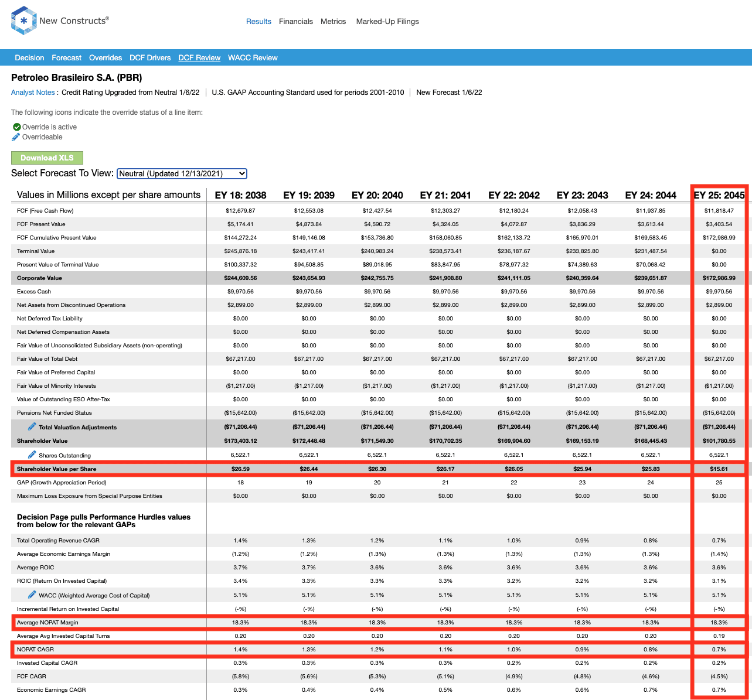Screen dimensions: 752x700
Task: Click the Average ROIC row label
Action: [x=36, y=568]
